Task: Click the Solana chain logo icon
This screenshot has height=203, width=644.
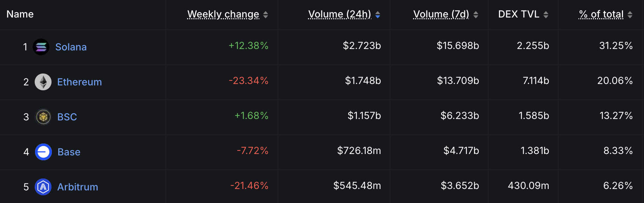Action: coord(41,47)
